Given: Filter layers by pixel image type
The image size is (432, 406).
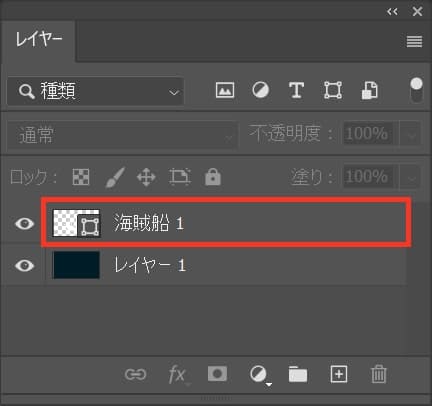Looking at the screenshot, I should pyautogui.click(x=225, y=90).
